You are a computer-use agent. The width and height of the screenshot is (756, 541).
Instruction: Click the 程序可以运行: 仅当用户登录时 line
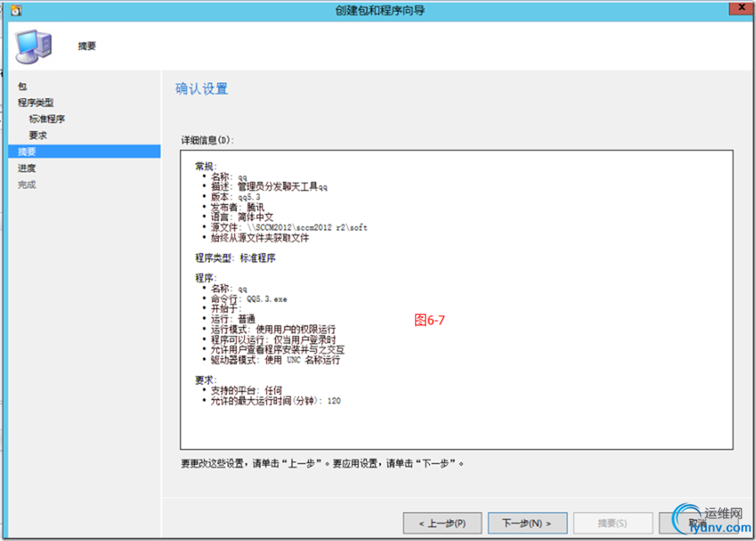pyautogui.click(x=273, y=339)
